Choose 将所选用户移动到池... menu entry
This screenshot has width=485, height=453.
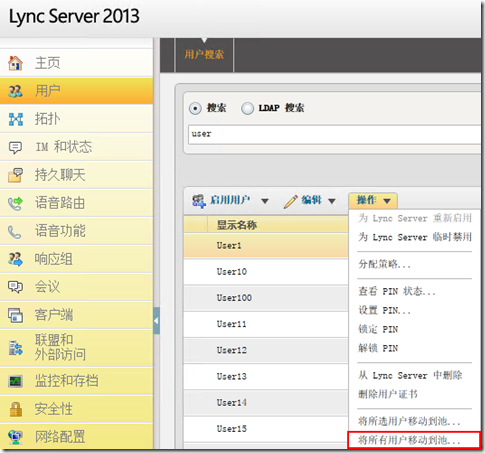409,422
